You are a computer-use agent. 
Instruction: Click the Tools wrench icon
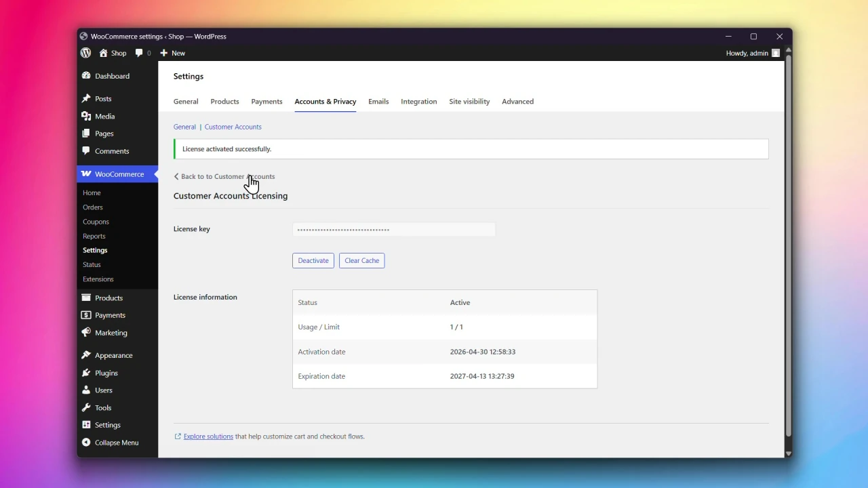[86, 408]
